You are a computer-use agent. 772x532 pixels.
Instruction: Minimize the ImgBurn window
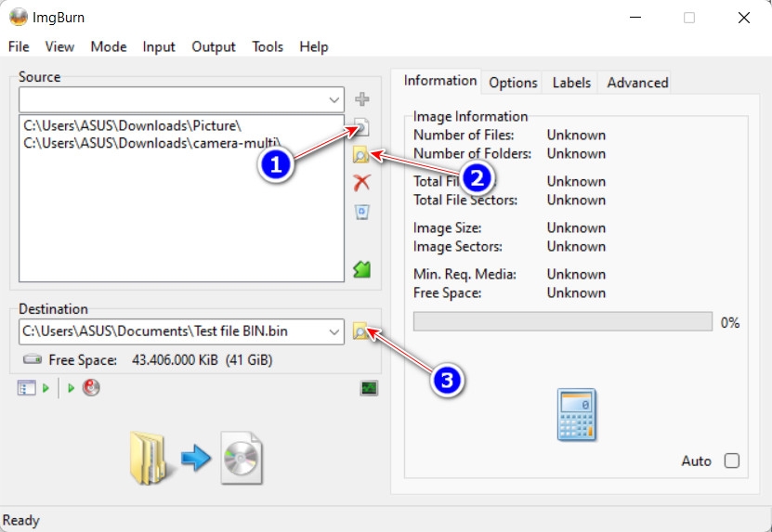[635, 18]
